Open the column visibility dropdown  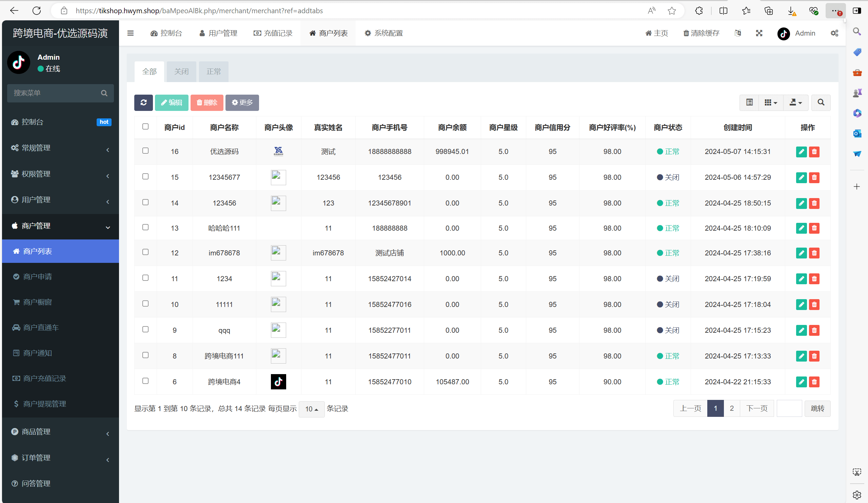771,102
